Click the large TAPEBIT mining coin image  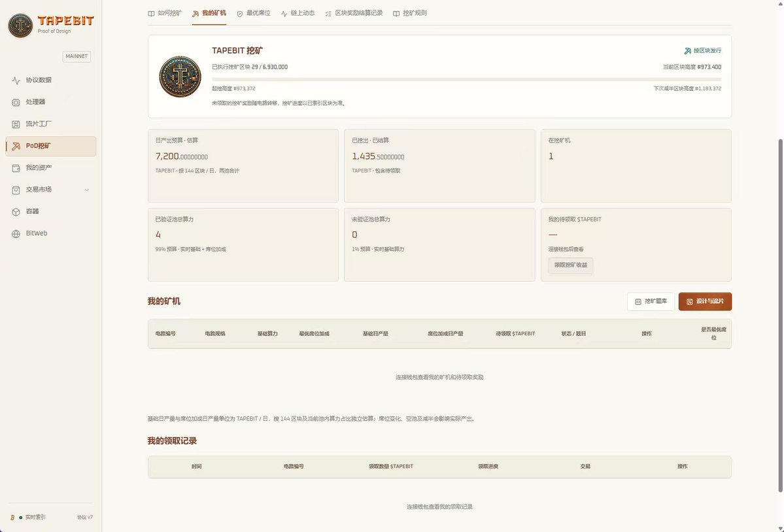point(180,76)
